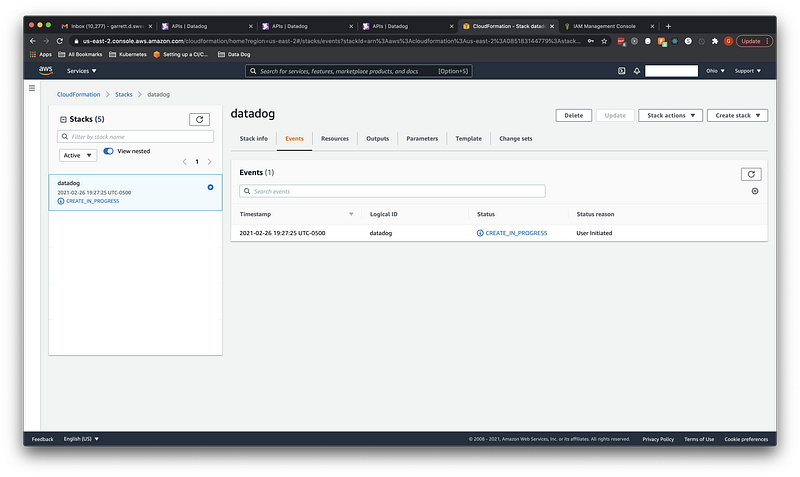Open the Chrome profile avatar
The height and width of the screenshot is (477, 800).
coord(728,41)
